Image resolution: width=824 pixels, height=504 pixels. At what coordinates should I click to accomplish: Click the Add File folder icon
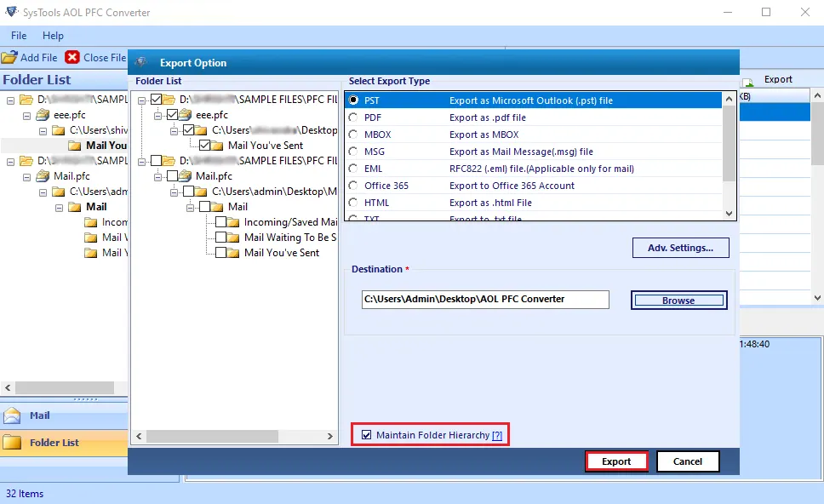9,57
